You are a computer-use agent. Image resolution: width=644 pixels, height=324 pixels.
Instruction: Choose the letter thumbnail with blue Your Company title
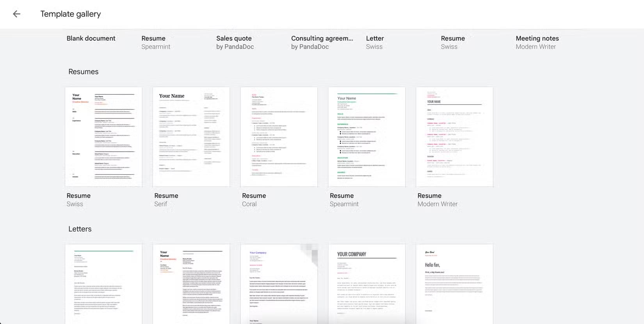point(279,284)
